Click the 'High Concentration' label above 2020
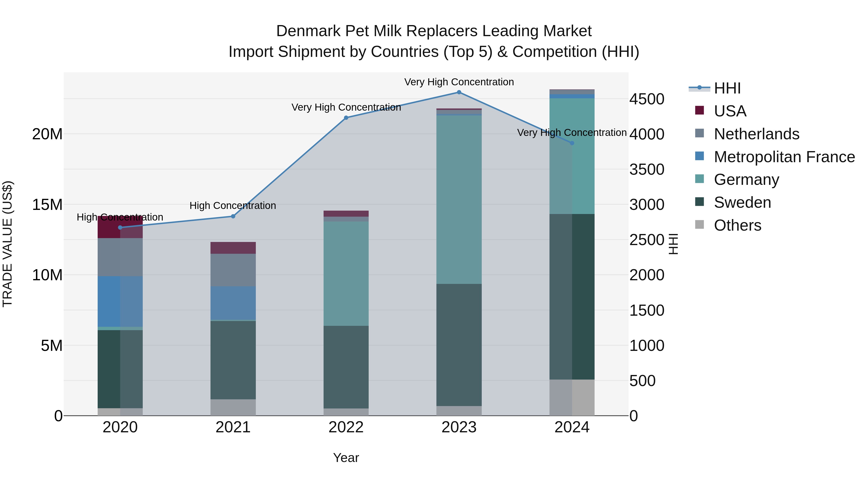Image resolution: width=868 pixels, height=488 pixels. pos(120,217)
